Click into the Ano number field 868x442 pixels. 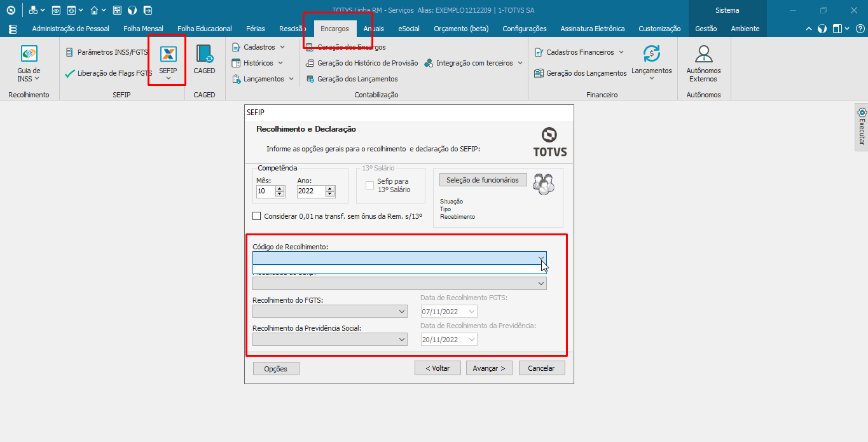(x=311, y=191)
